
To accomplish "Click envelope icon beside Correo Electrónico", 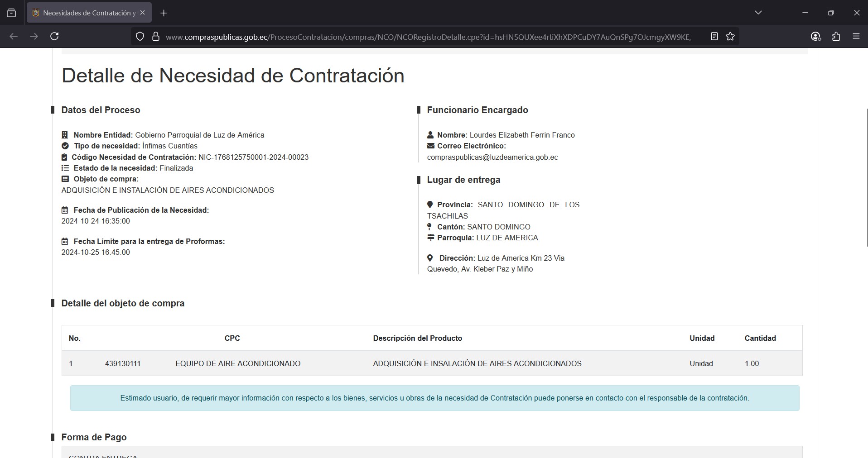I will (431, 146).
